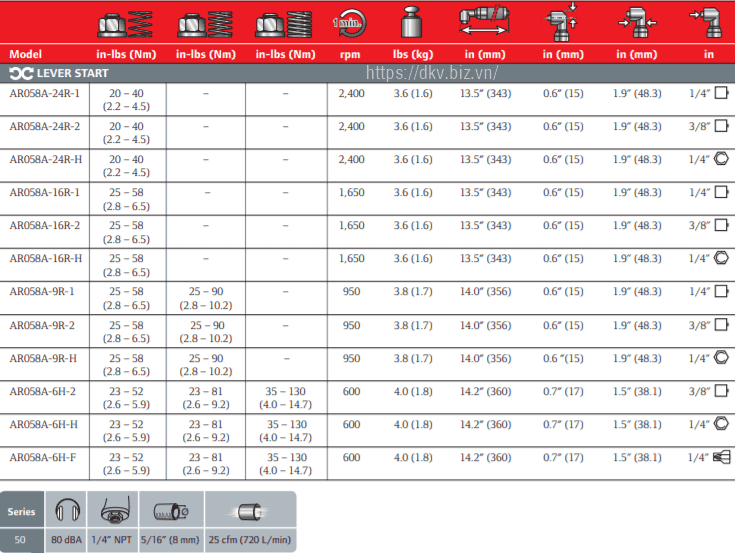The width and height of the screenshot is (735, 553).
Task: Click the tool length icon in header
Action: pos(485,22)
